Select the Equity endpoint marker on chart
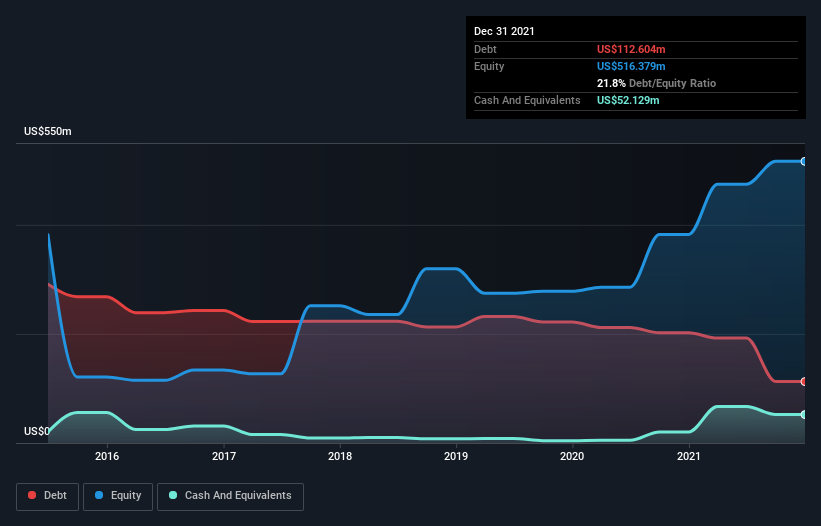 pos(804,162)
